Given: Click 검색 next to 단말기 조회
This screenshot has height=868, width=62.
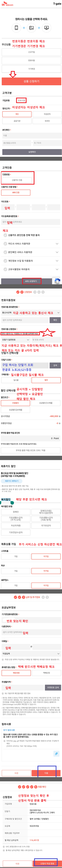Looking at the screenshot, I should [55, 365].
